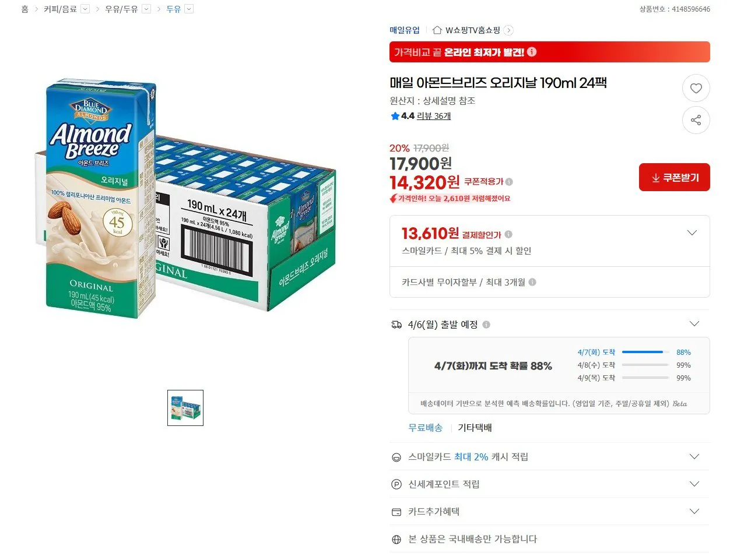The width and height of the screenshot is (737, 560).
Task: Expand the 카드추가혜택 section
Action: [x=694, y=511]
